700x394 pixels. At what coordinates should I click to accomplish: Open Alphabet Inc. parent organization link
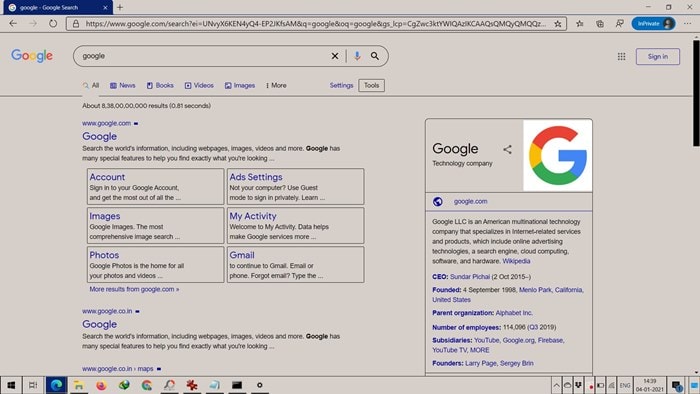pyautogui.click(x=514, y=313)
